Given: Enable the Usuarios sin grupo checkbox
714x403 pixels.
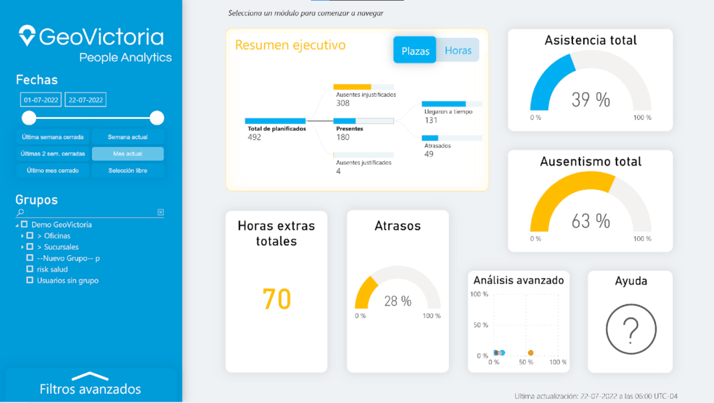Looking at the screenshot, I should coord(30,281).
